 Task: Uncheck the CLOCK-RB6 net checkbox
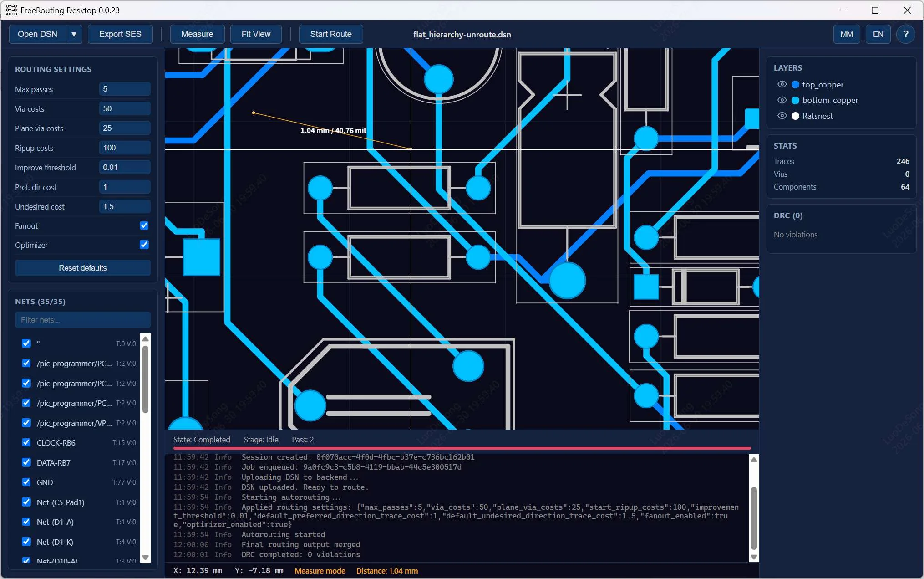[26, 442]
